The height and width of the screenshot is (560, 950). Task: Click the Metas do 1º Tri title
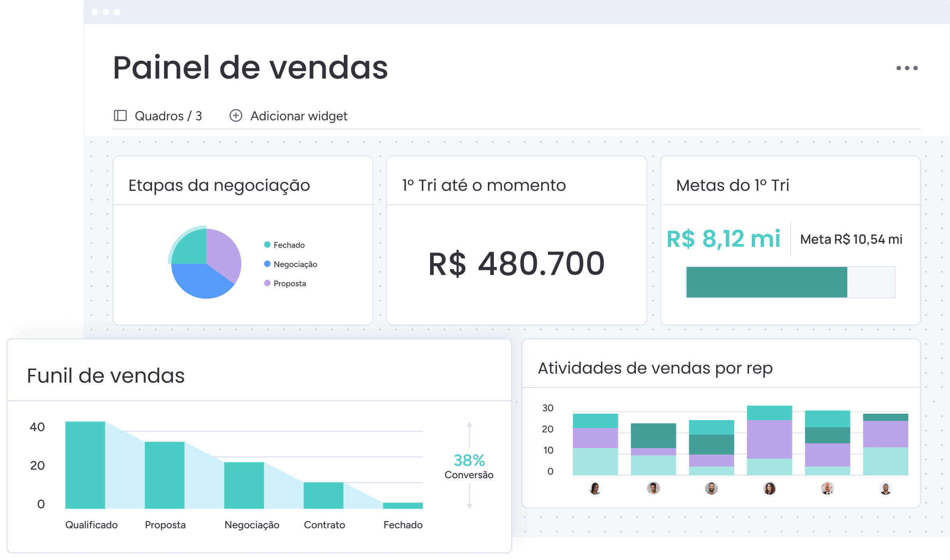tap(733, 185)
